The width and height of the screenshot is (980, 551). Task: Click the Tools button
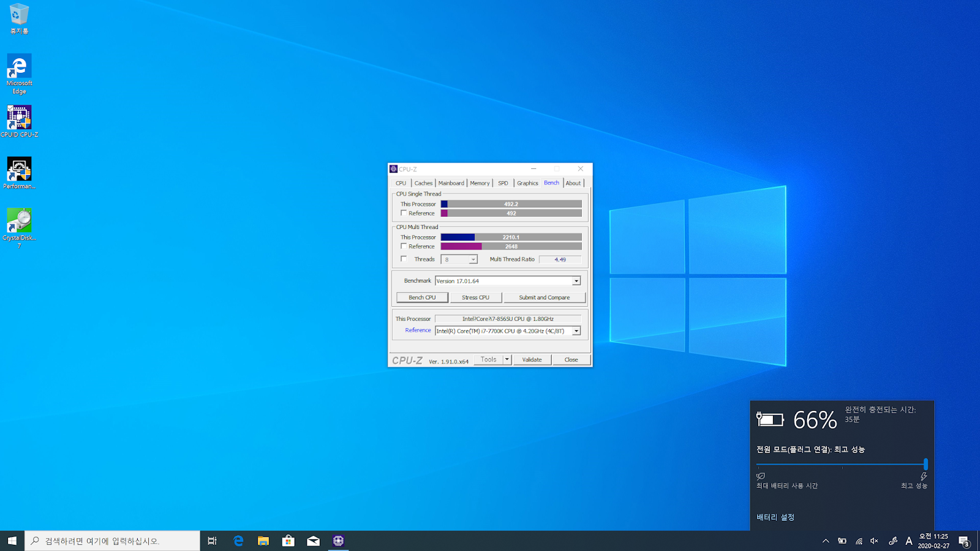point(489,360)
